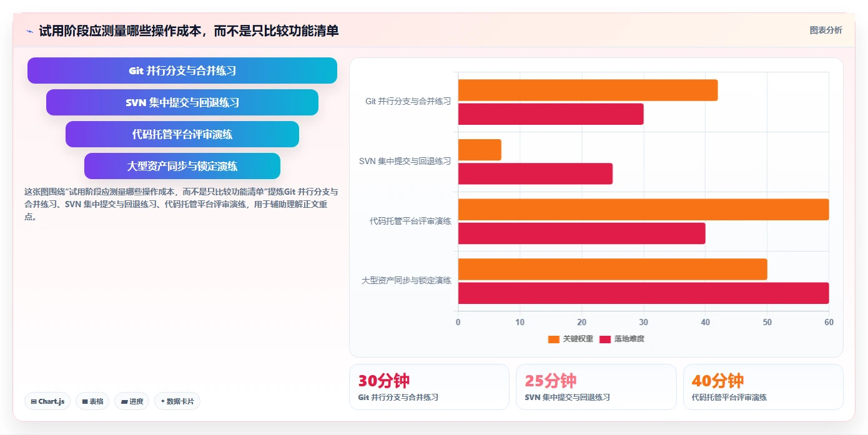Image resolution: width=868 pixels, height=435 pixels.
Task: Click card caption SVN 集中提交与回退练习
Action: point(567,397)
